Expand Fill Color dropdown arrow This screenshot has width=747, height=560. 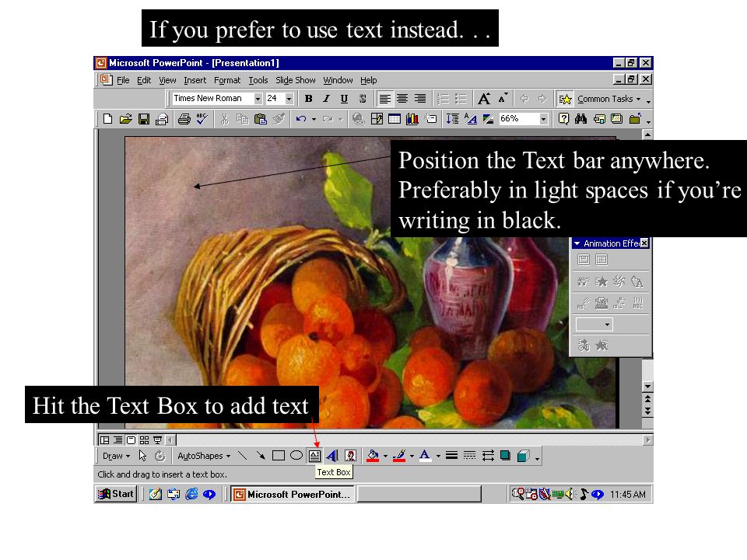(x=385, y=457)
